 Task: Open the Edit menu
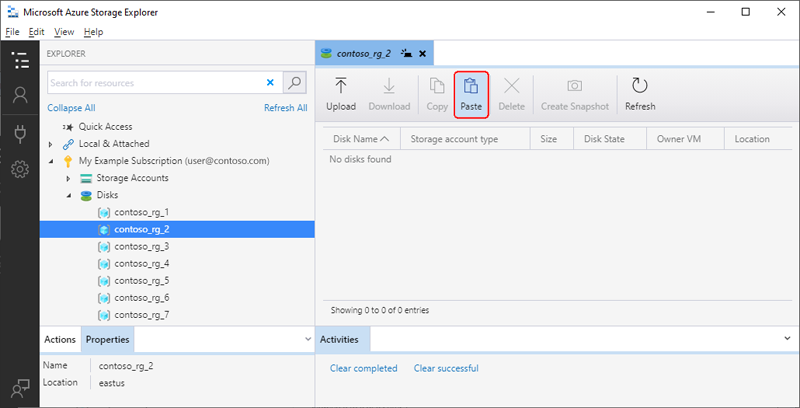click(x=36, y=32)
